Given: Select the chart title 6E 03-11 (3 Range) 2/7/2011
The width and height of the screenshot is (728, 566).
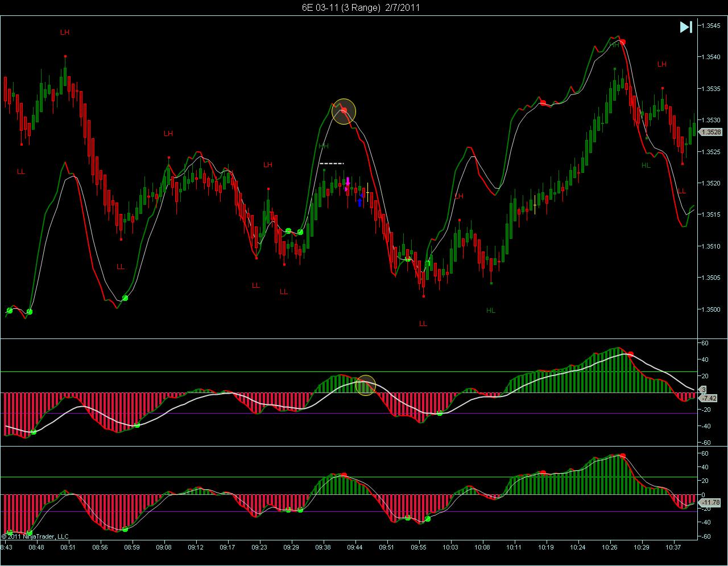Looking at the screenshot, I should pyautogui.click(x=362, y=7).
